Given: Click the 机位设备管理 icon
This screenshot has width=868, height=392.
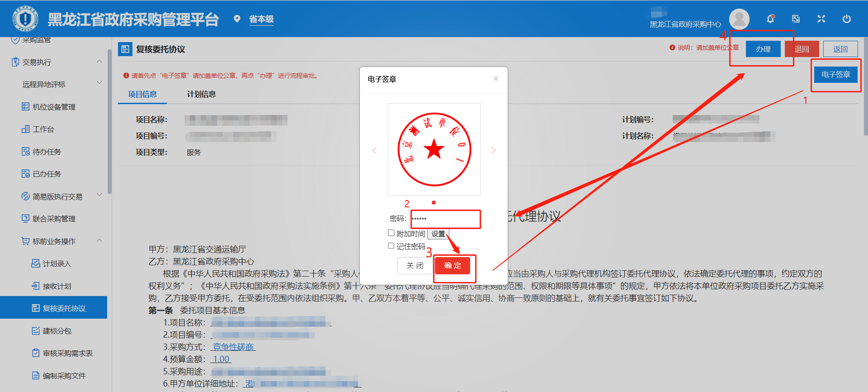Looking at the screenshot, I should click(26, 106).
